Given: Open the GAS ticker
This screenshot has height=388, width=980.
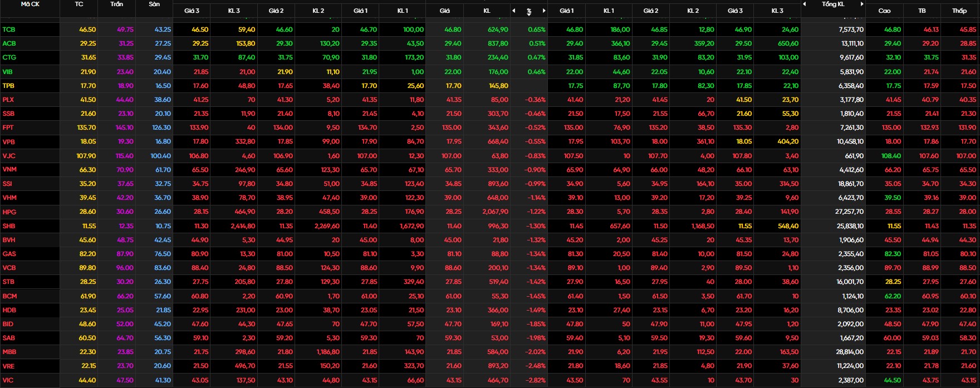Looking at the screenshot, I should 9,254.
